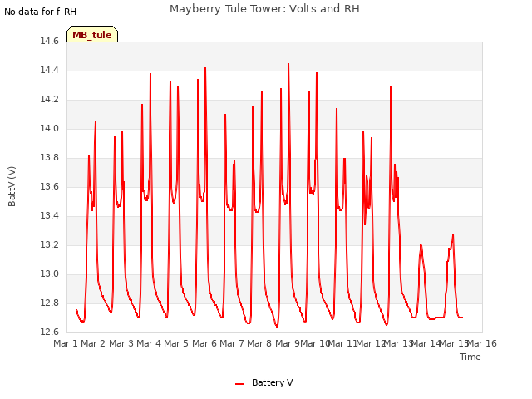
Task: Click the chart title Mayberry Tule Tower
Action: pos(264,9)
